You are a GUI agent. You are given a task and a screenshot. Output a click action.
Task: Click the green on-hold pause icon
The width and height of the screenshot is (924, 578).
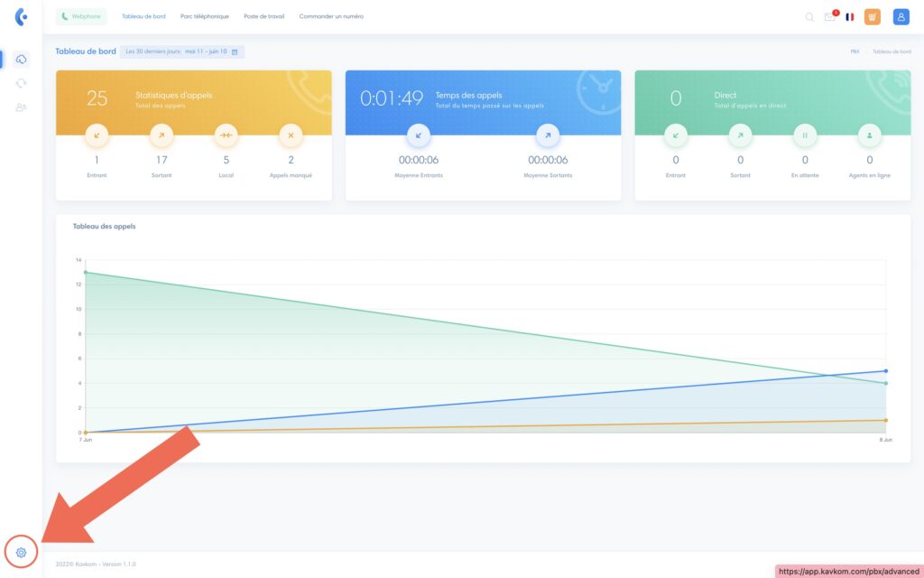pyautogui.click(x=805, y=135)
